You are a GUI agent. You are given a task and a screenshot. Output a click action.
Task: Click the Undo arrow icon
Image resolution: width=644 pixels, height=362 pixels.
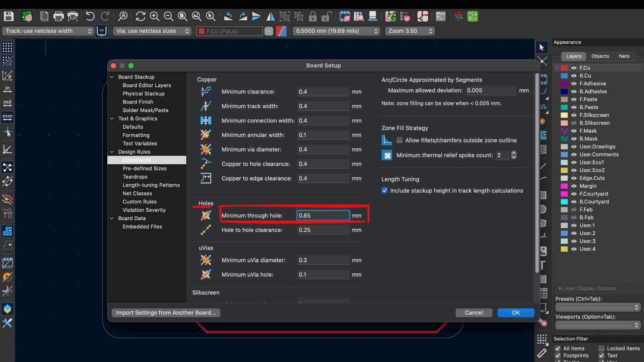point(90,16)
